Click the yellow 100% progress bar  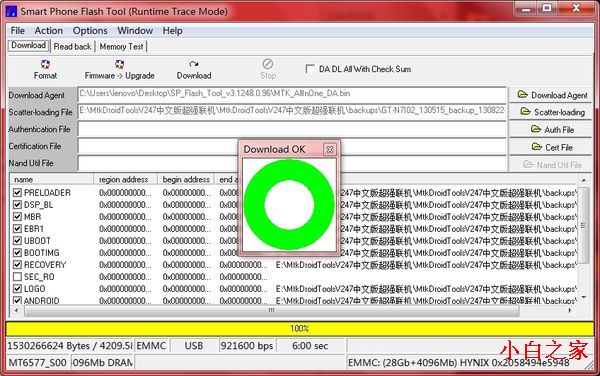(300, 328)
